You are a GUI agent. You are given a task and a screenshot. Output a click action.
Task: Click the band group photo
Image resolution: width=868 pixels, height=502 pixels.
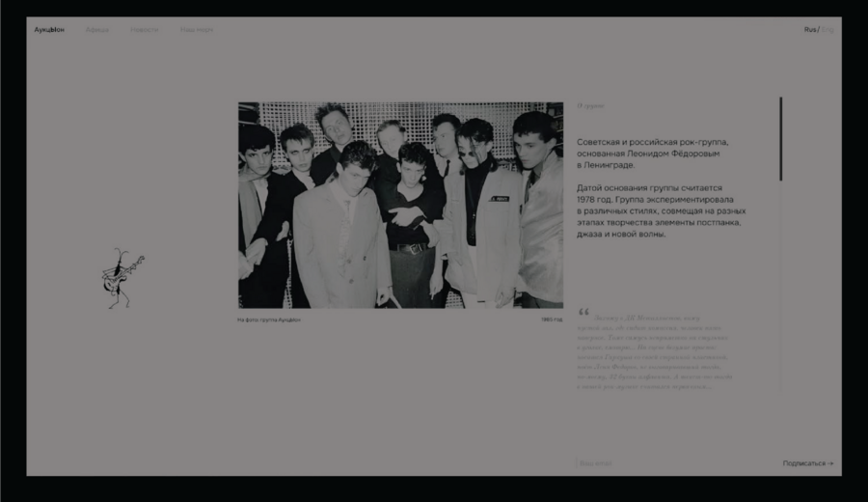pos(401,205)
